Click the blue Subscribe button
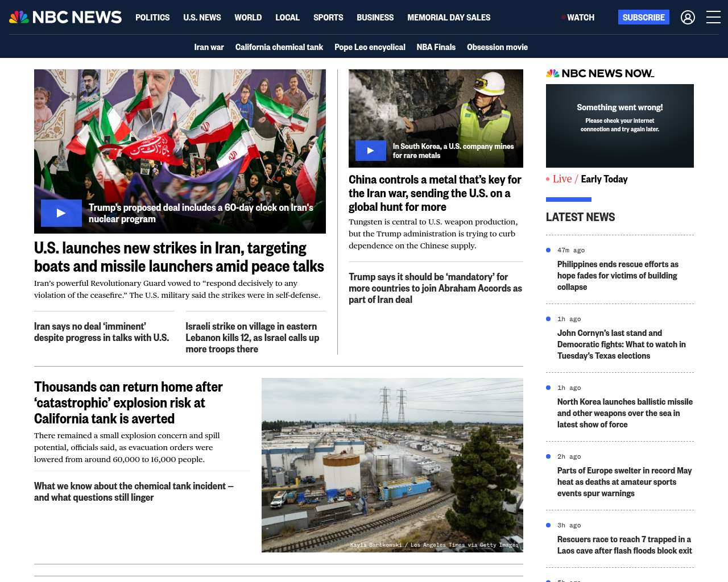 click(643, 18)
